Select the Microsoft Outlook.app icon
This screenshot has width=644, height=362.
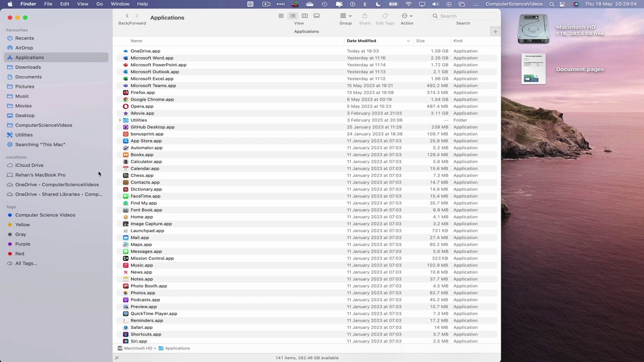pos(126,72)
